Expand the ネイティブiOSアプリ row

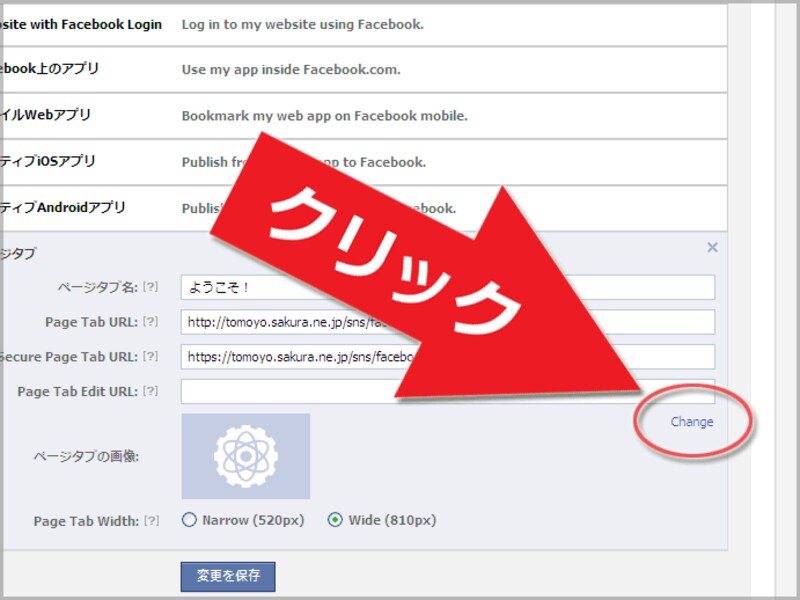tap(363, 162)
